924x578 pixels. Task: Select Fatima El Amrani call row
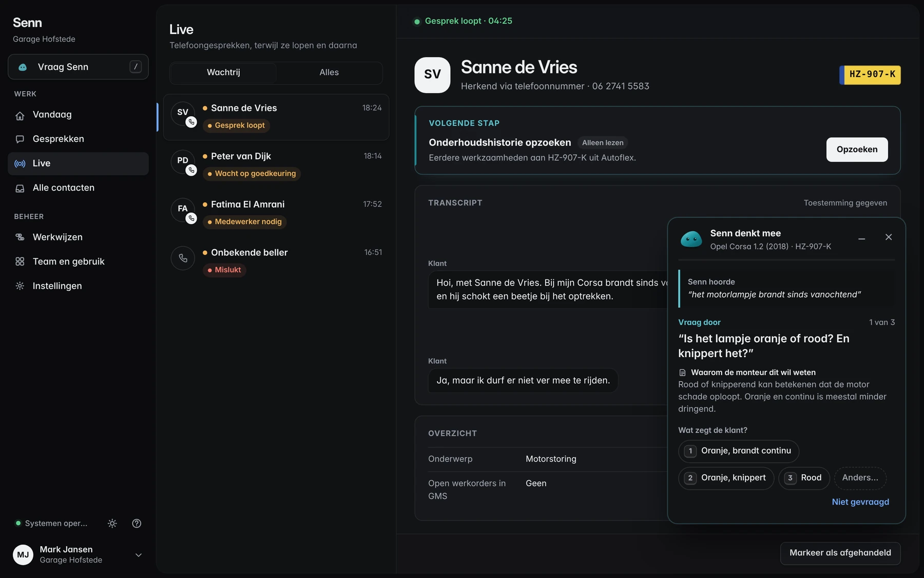[x=276, y=213]
